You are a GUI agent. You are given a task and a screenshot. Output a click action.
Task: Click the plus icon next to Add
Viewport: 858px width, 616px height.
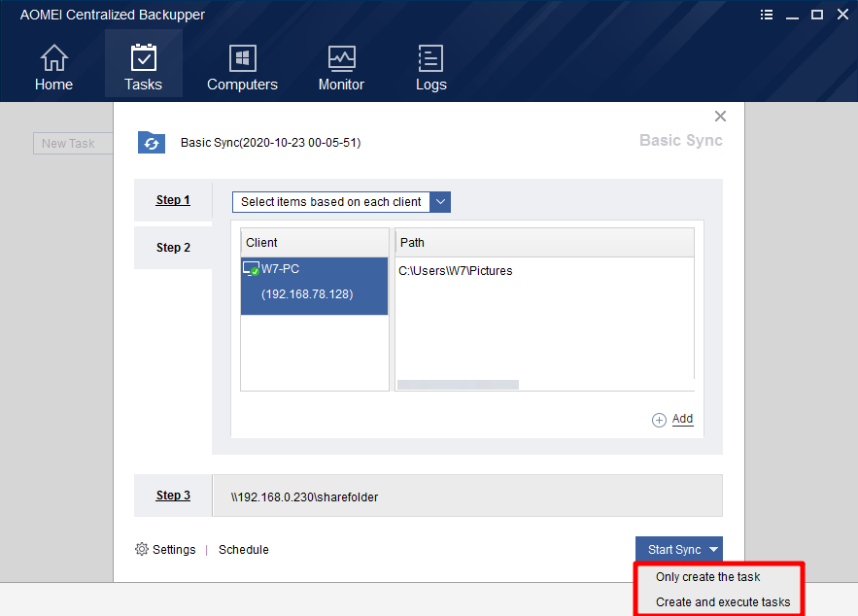tap(659, 420)
